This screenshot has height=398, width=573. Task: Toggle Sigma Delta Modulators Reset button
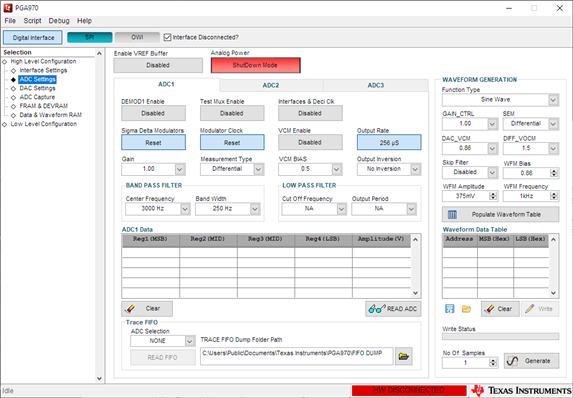click(x=153, y=143)
